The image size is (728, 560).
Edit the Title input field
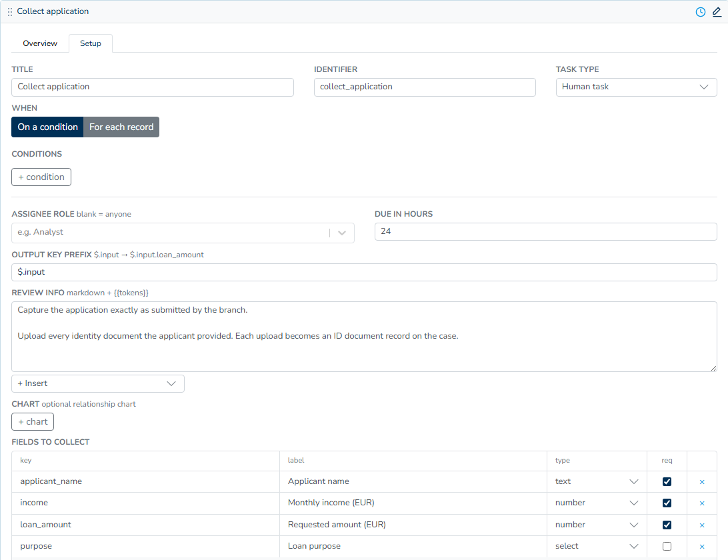pyautogui.click(x=153, y=87)
